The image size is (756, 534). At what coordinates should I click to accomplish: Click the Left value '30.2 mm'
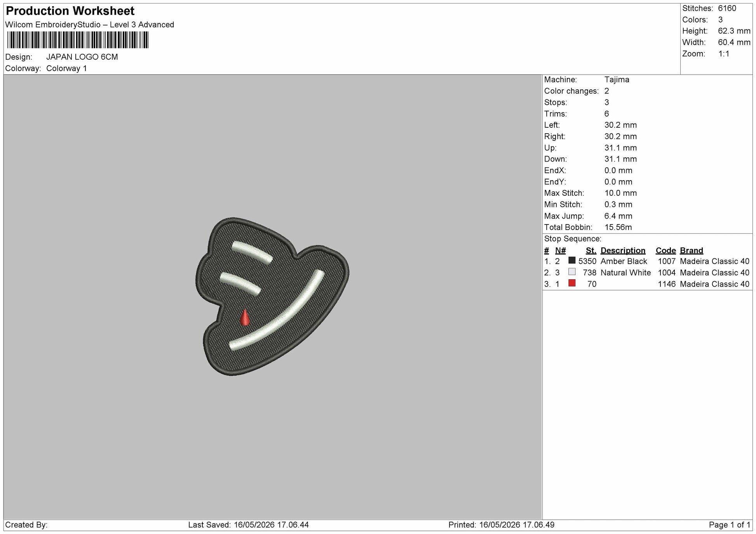620,125
